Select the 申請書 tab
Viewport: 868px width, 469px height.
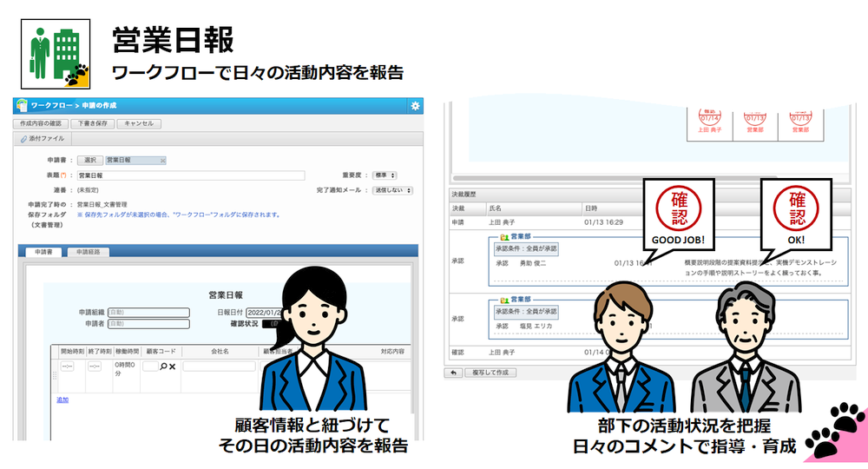point(43,252)
